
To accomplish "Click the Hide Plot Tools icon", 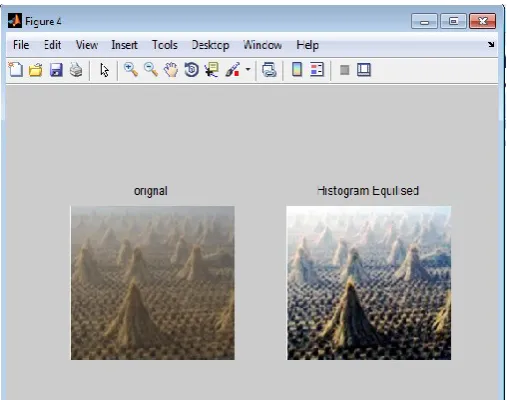I will click(x=345, y=70).
